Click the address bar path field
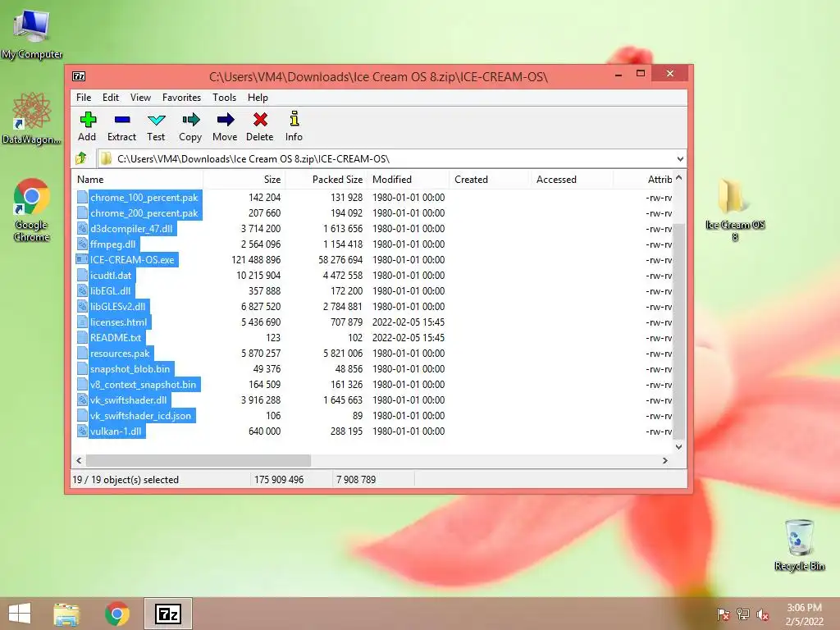The width and height of the screenshot is (840, 630). [x=386, y=159]
